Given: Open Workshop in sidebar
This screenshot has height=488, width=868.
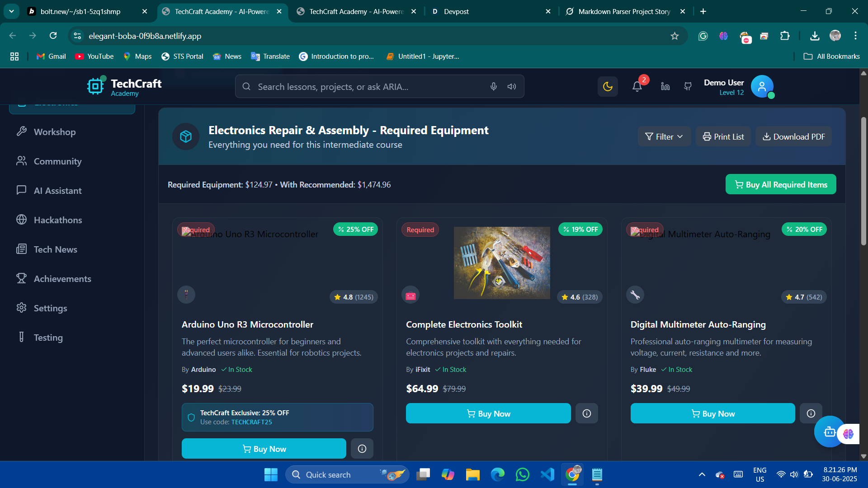Looking at the screenshot, I should (x=55, y=132).
